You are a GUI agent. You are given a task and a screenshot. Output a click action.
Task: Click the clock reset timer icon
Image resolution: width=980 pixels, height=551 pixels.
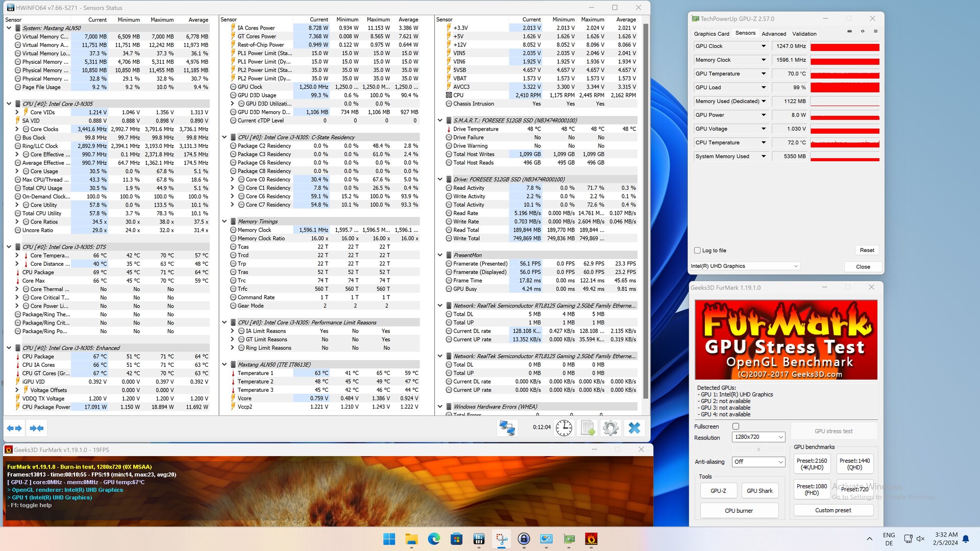click(563, 428)
